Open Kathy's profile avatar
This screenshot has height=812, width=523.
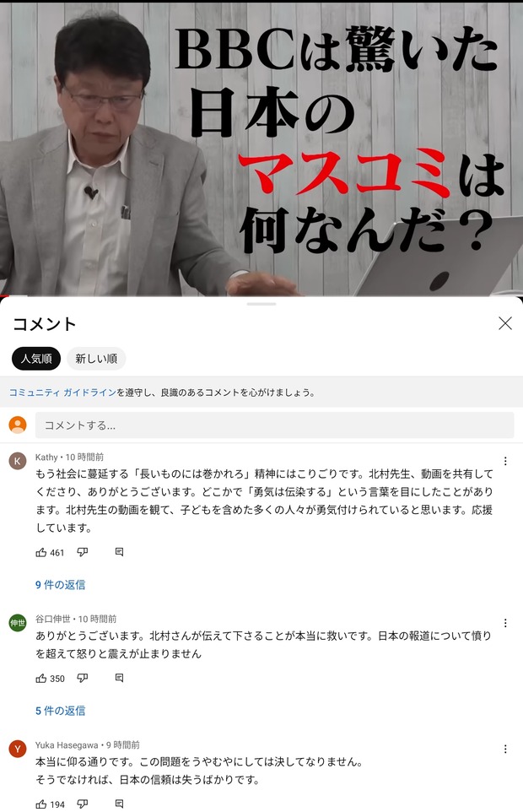coord(18,461)
